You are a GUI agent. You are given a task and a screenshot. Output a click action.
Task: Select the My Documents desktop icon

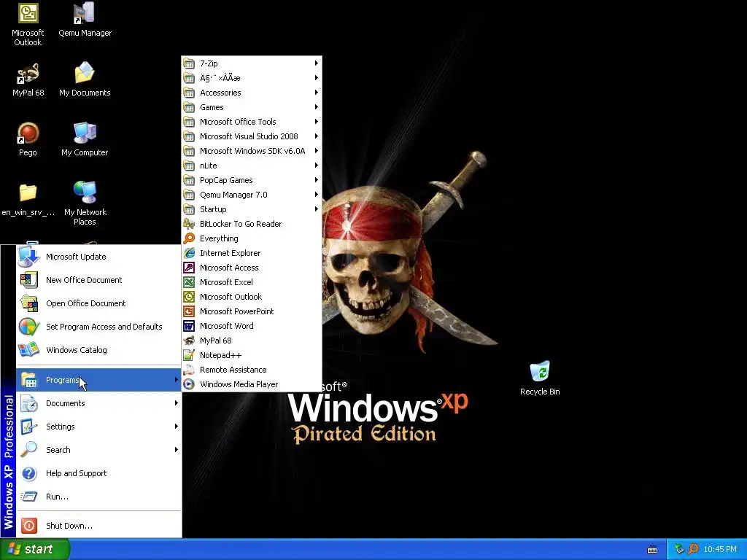(x=85, y=80)
